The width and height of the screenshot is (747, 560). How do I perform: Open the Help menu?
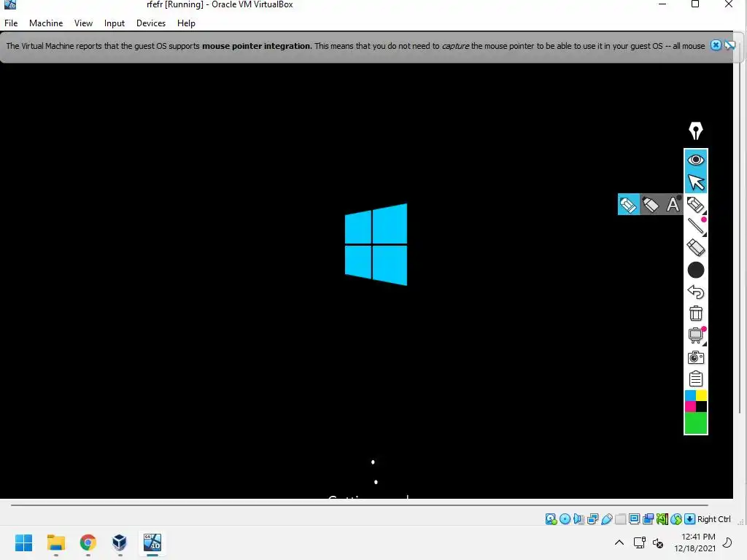coord(186,23)
